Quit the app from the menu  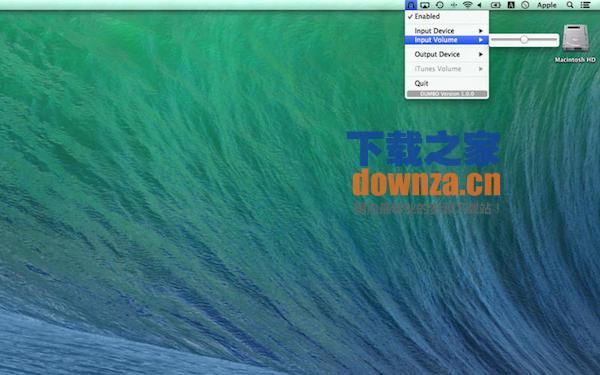(447, 83)
